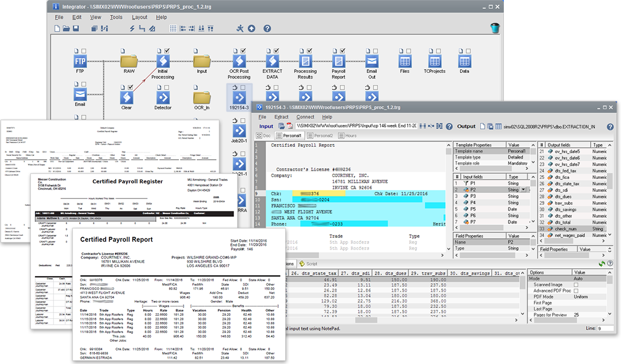Open the P2 type dropdown arrow
The height and width of the screenshot is (364, 621).
pyautogui.click(x=524, y=189)
